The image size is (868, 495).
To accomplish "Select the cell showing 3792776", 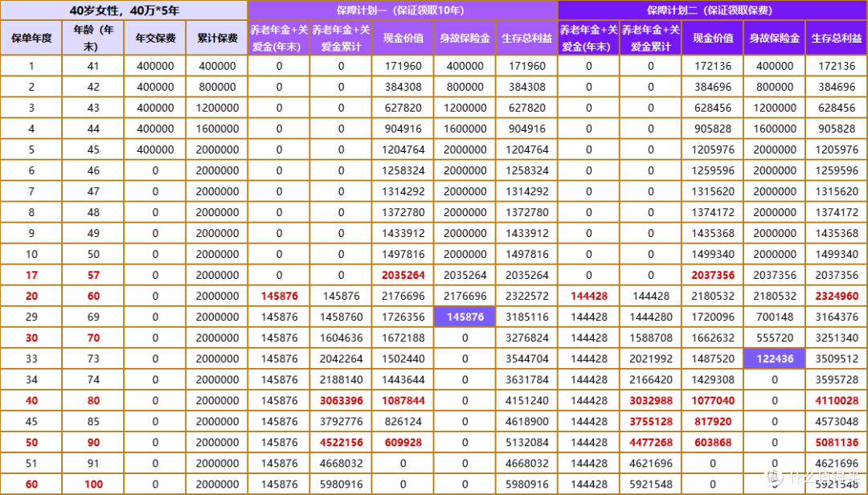I will tap(341, 422).
